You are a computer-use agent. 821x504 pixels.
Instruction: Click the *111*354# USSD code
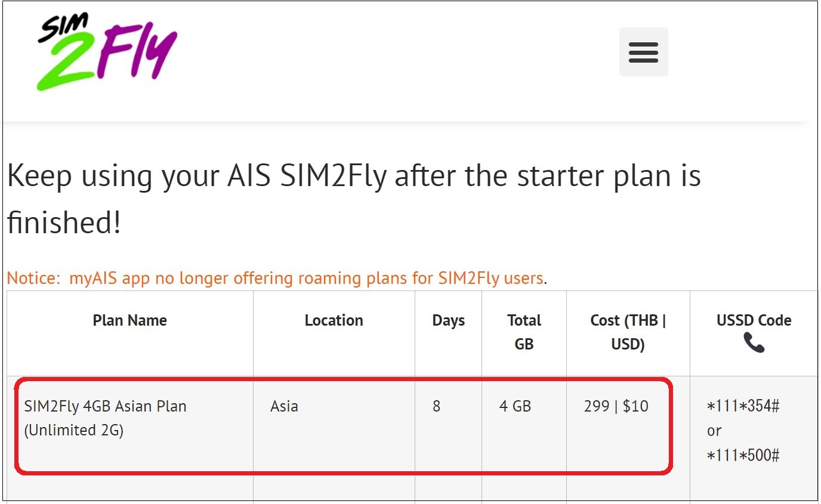743,406
